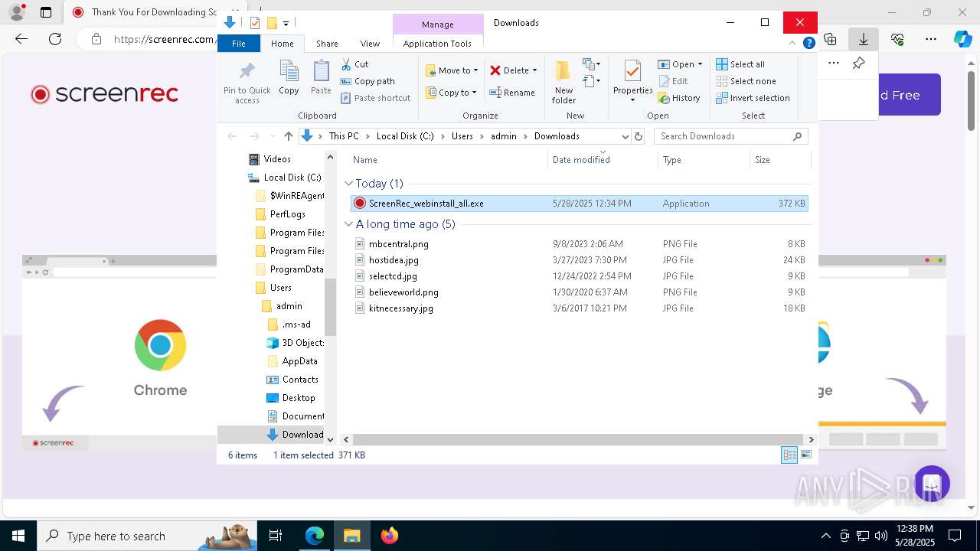
Task: Switch to the Application Tools tab
Action: pyautogui.click(x=437, y=44)
